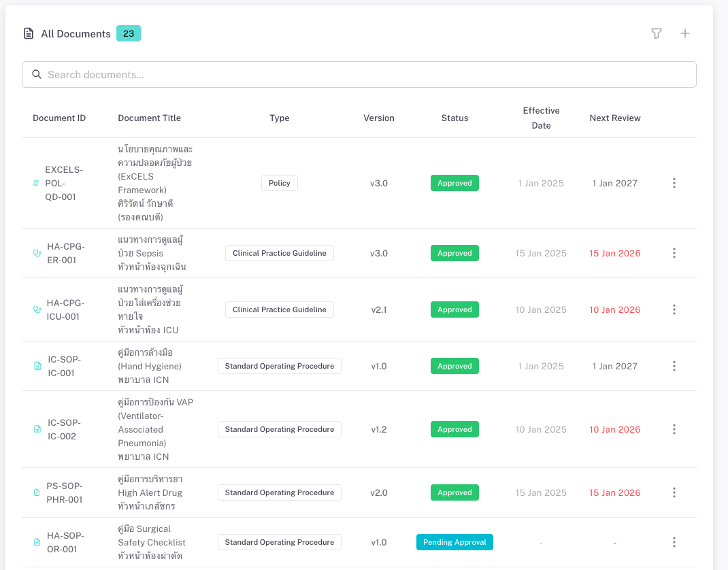Open the filter documents icon
Screen dimensions: 728x570
coord(656,33)
